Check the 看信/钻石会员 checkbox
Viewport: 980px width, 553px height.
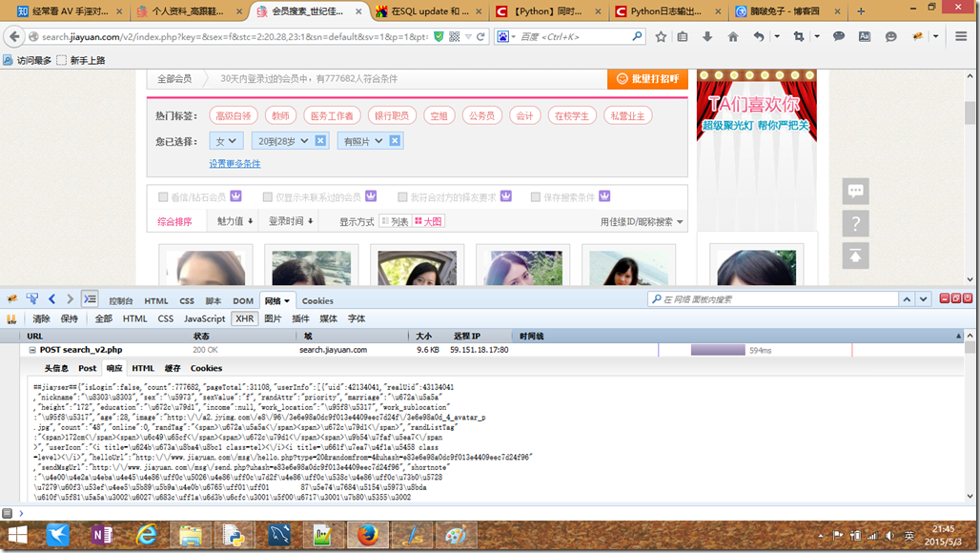point(163,196)
